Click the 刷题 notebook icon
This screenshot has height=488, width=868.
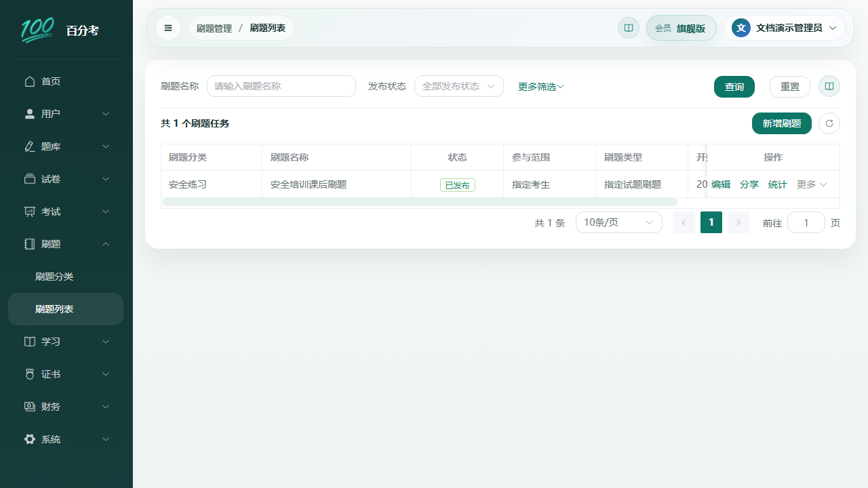tap(30, 244)
